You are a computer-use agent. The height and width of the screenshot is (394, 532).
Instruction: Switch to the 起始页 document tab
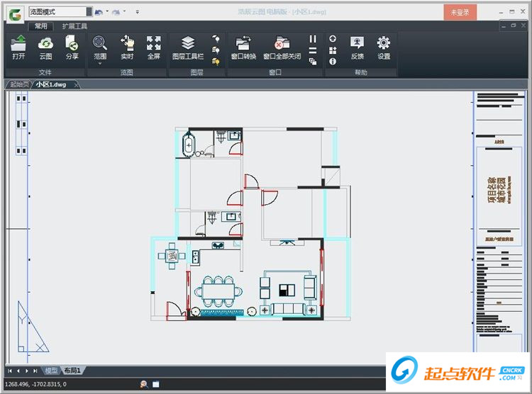tap(20, 84)
